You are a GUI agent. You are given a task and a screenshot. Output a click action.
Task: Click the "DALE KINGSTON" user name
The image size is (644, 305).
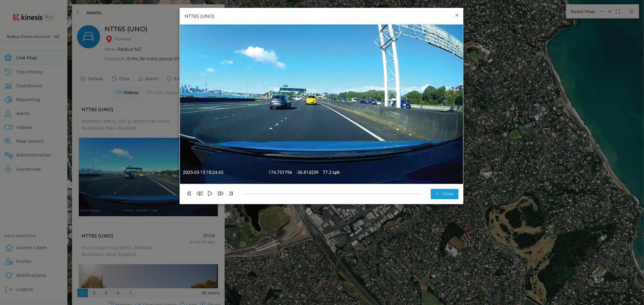(20, 236)
